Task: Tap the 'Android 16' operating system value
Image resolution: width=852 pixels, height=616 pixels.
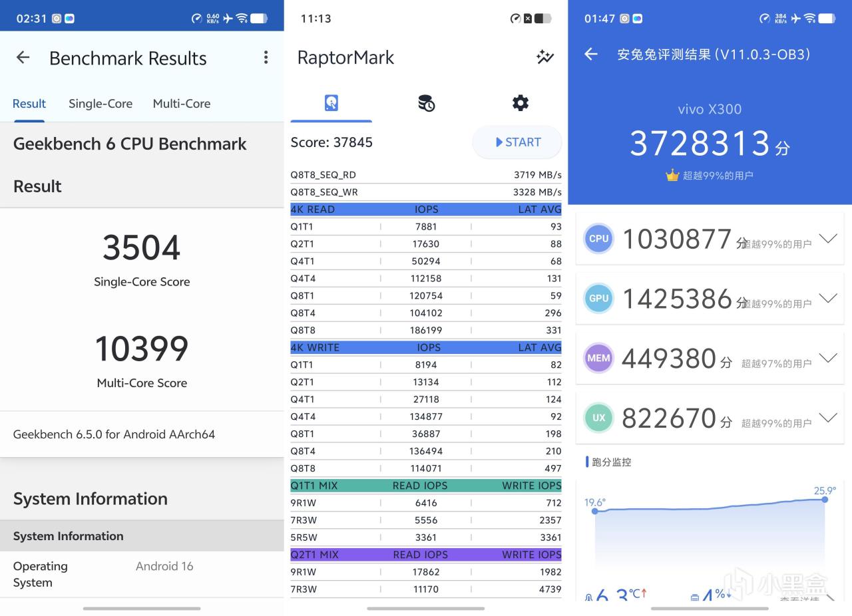Action: pos(164,566)
